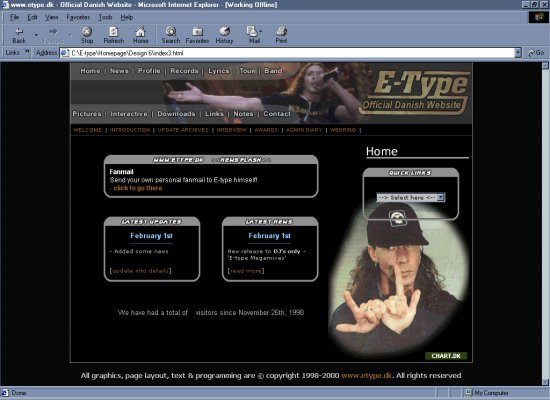Image resolution: width=550 pixels, height=400 pixels.
Task: Click the page icon in address bar
Action: point(65,53)
